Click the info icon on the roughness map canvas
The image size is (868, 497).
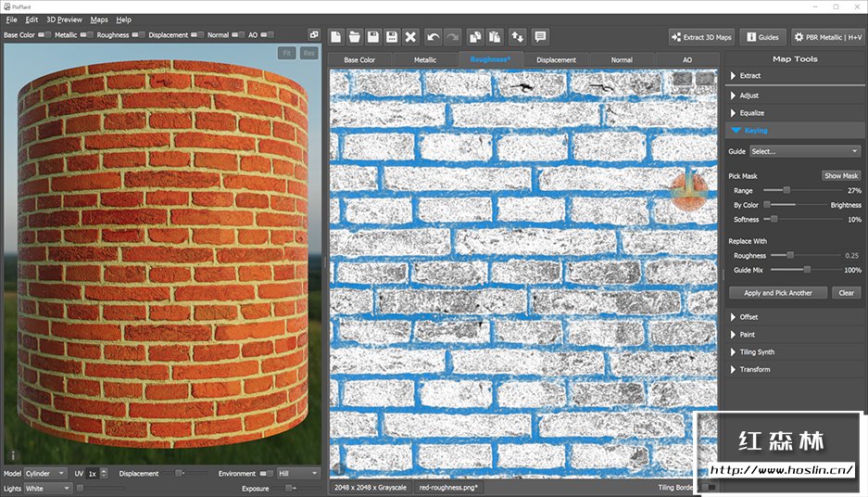pos(337,469)
